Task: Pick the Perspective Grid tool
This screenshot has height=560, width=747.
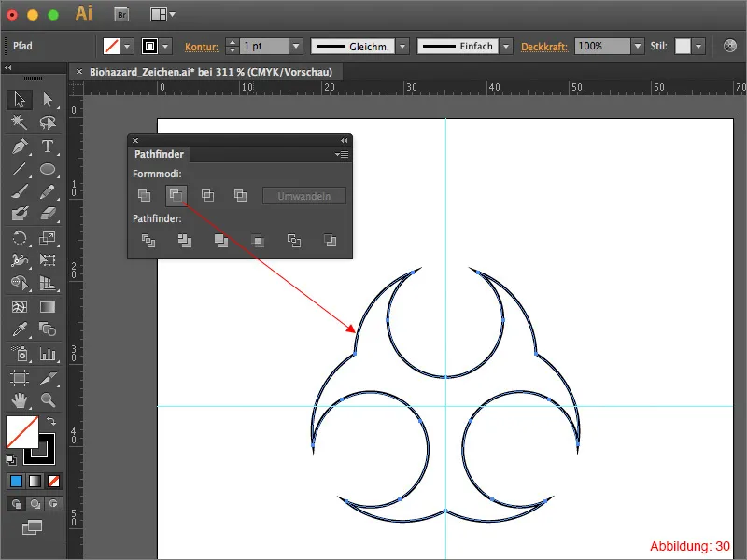Action: 48,283
